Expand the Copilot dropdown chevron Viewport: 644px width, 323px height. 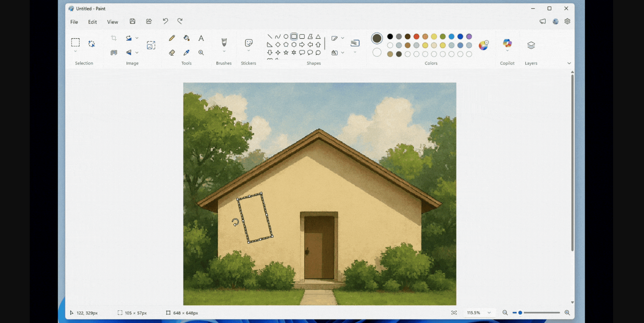[x=507, y=51]
